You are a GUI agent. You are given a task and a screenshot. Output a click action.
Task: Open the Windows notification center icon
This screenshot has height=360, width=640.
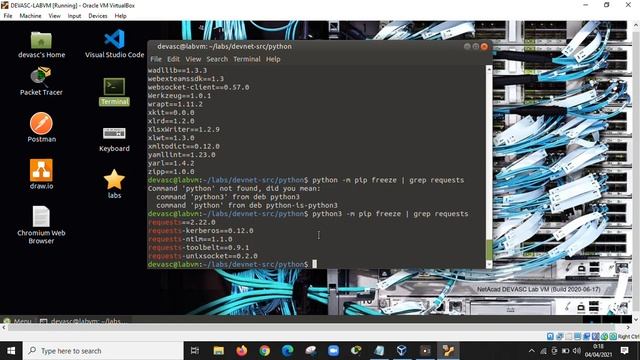[624, 351]
